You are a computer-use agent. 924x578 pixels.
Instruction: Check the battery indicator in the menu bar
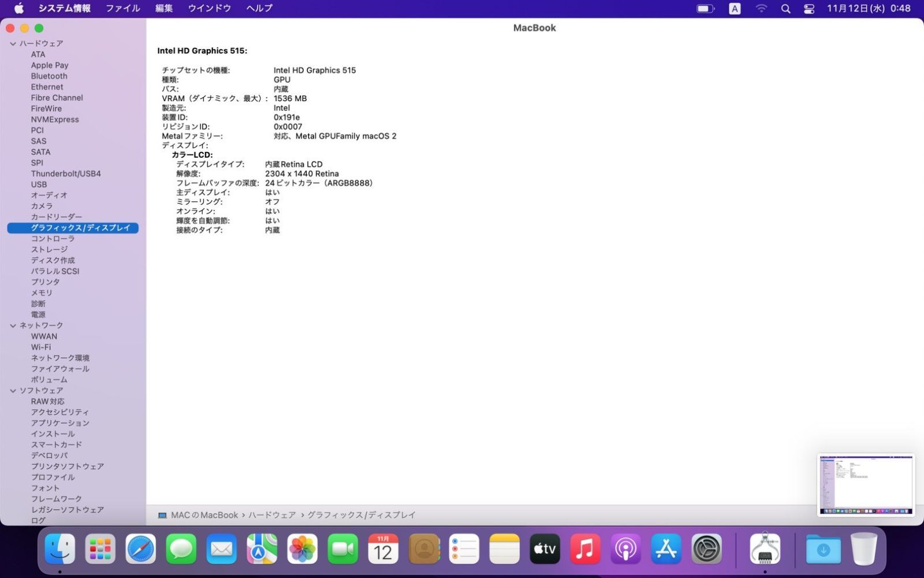point(705,8)
